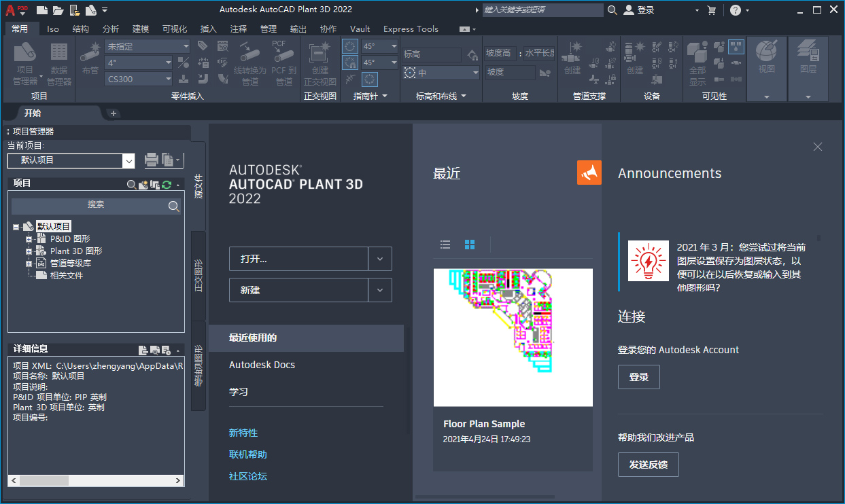
Task: Click the search magnifier in project panel
Action: [x=133, y=184]
